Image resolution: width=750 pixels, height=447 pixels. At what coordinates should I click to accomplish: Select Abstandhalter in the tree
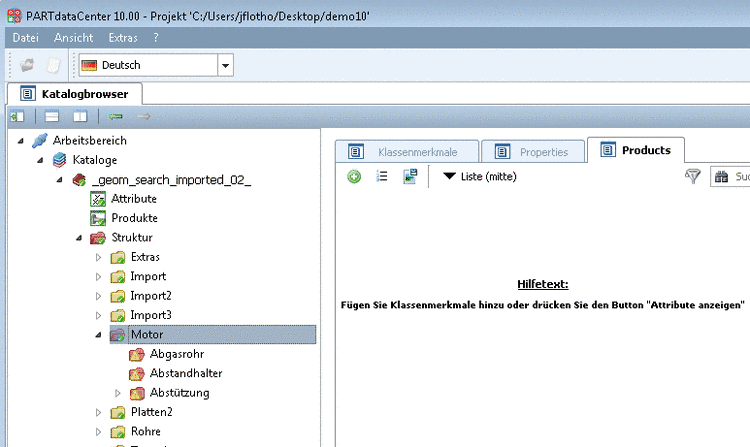point(186,373)
